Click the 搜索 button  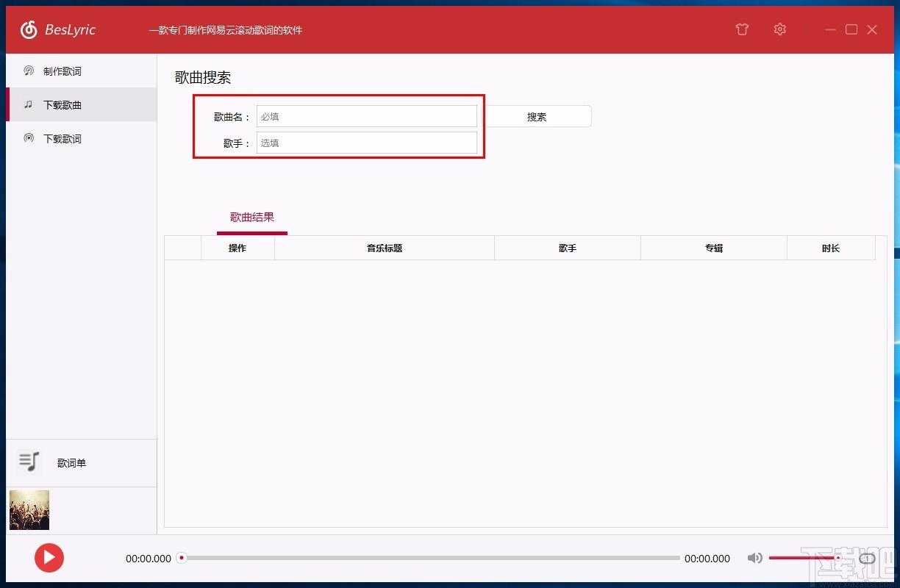537,116
